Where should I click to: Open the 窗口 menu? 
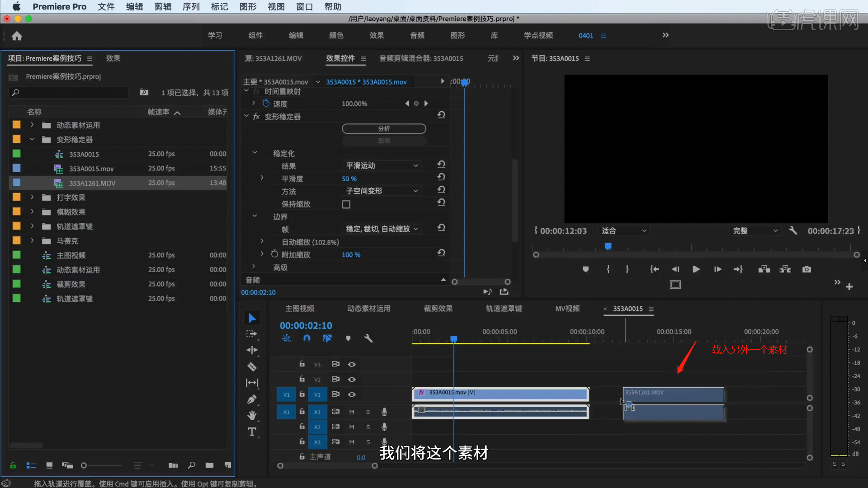304,7
